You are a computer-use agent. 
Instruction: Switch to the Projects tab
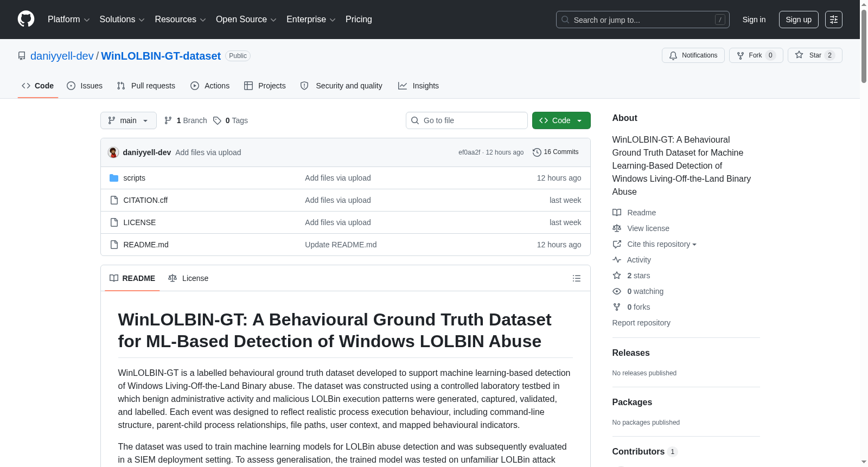(265, 86)
